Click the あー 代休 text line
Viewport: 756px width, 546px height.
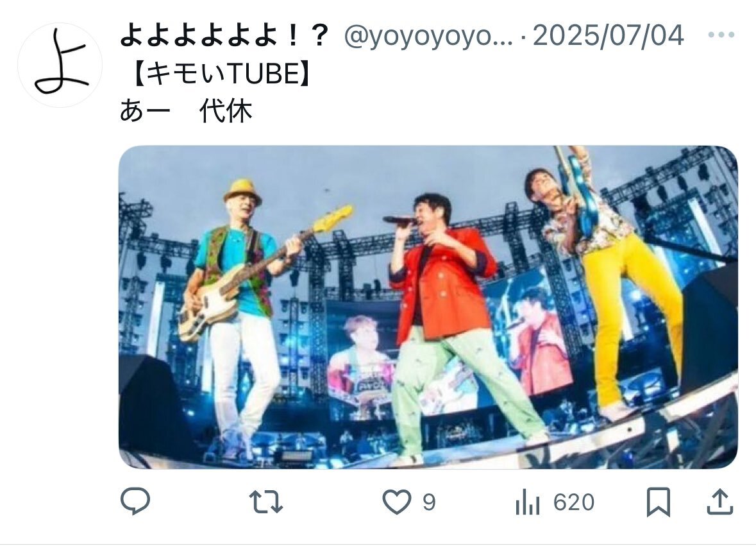186,111
